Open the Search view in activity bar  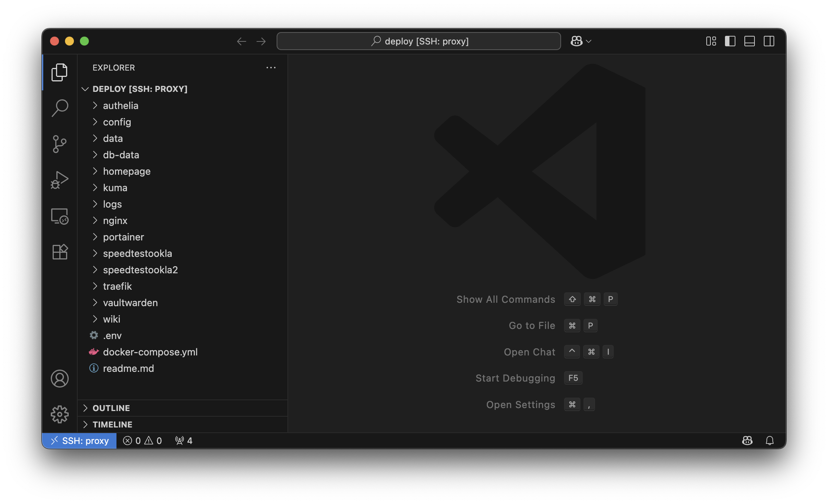(60, 108)
